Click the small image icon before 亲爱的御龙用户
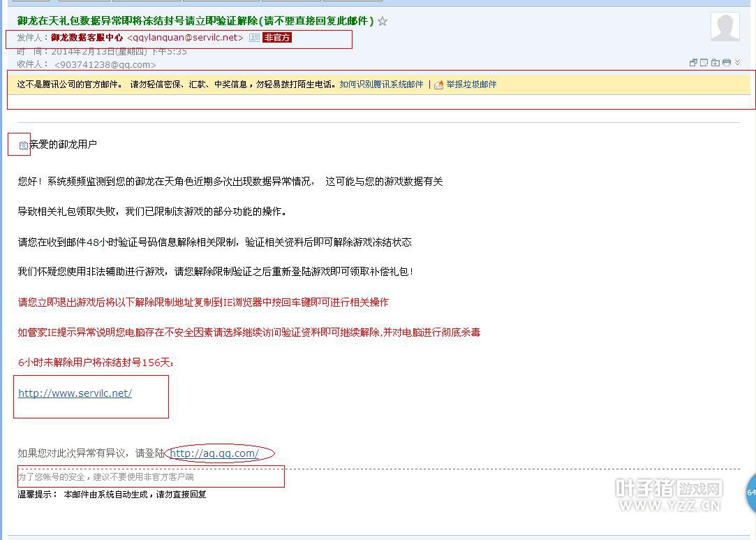Screen dimensions: 756x540 click(x=24, y=145)
